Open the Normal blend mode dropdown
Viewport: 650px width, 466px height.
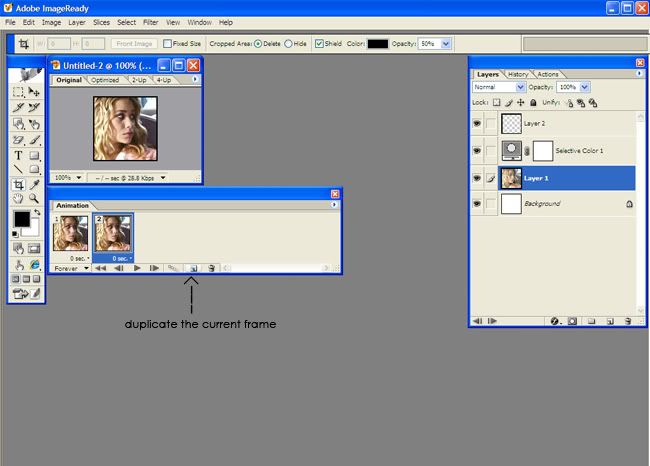click(498, 88)
